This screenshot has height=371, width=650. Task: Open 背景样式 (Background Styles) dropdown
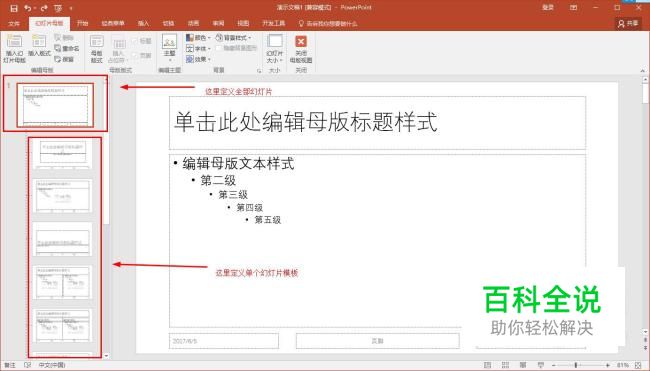[233, 38]
